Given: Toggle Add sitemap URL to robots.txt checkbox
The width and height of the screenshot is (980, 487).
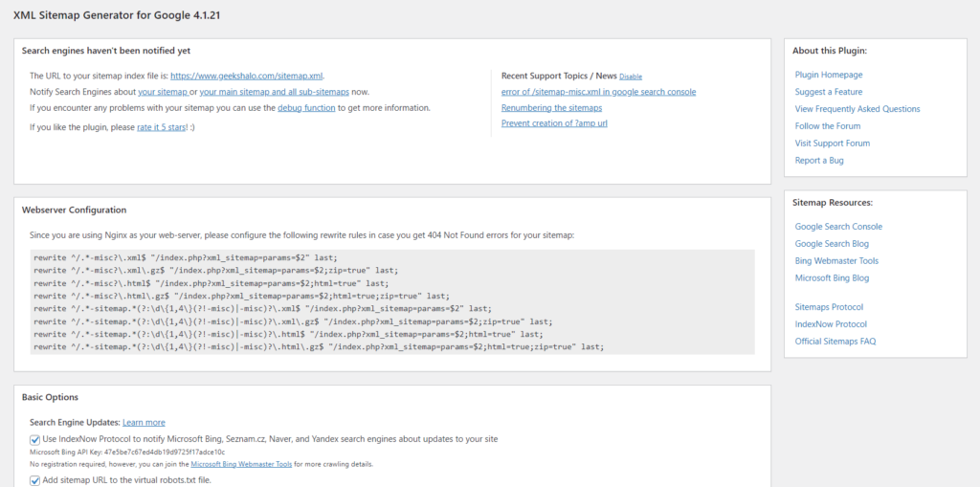Looking at the screenshot, I should (35, 480).
